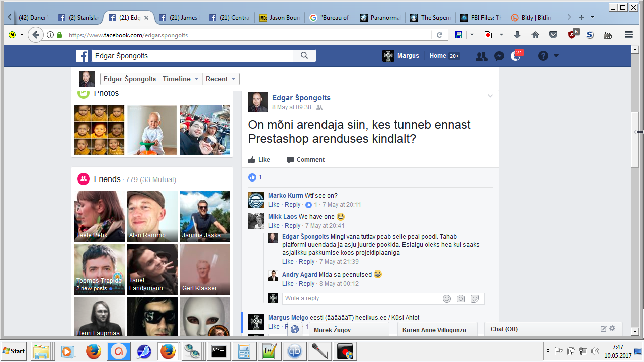Switch to the Jason Bourne IMDb tab
This screenshot has width=644, height=362.
280,17
